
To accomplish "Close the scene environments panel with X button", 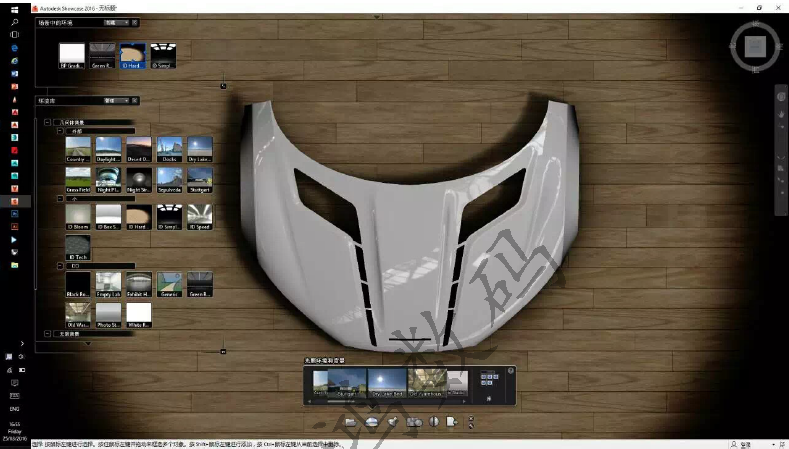I will (x=135, y=22).
